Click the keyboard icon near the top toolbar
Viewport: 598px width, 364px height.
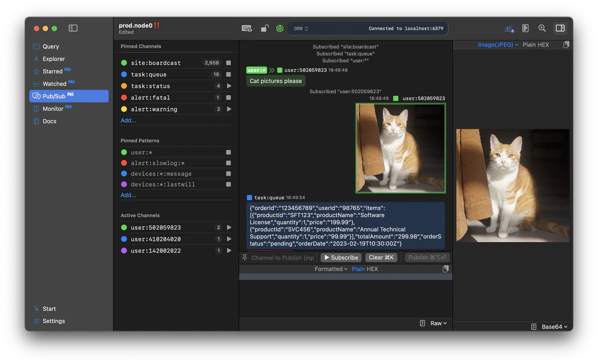pyautogui.click(x=247, y=28)
